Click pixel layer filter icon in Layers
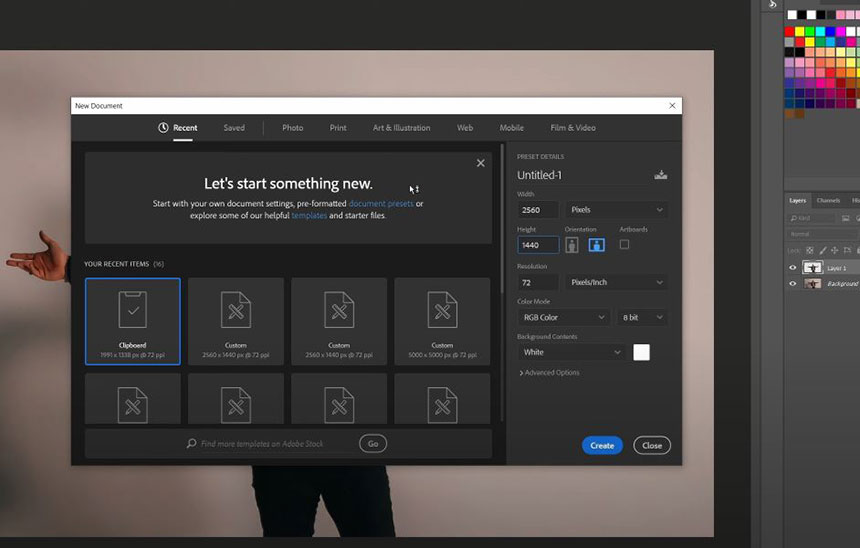860x548 pixels. [x=846, y=218]
